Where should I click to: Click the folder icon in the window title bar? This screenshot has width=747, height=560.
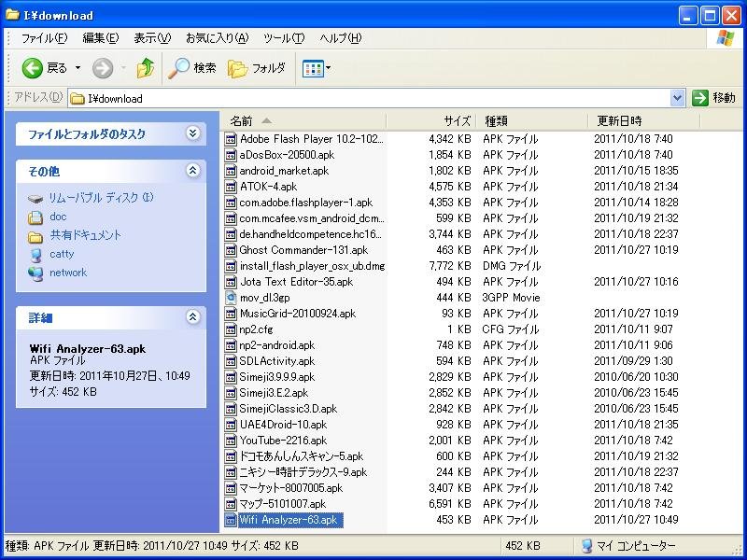pyautogui.click(x=12, y=15)
